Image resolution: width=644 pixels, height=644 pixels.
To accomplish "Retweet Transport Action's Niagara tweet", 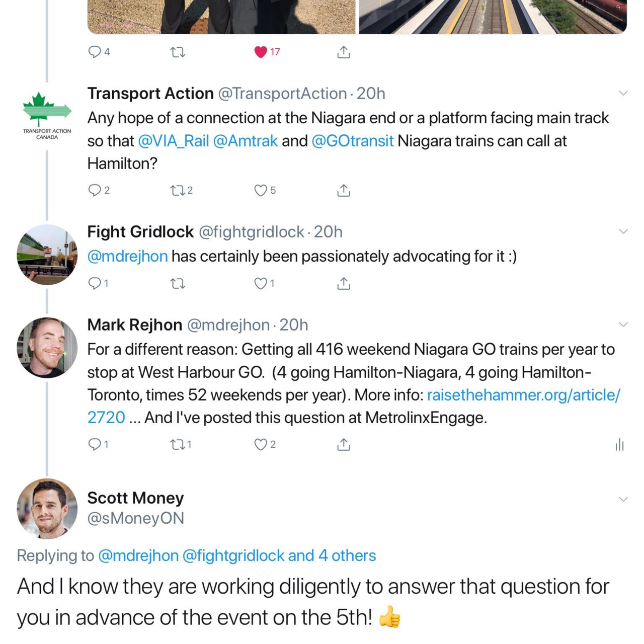I will [x=178, y=190].
